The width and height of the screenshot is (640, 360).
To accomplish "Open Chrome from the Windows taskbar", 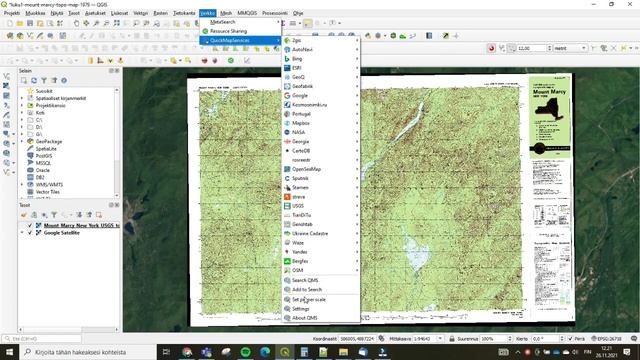I will point(187,352).
